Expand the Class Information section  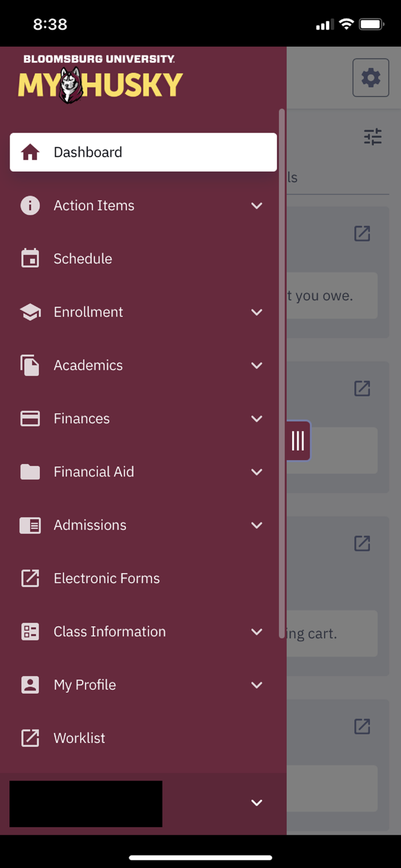click(x=257, y=631)
